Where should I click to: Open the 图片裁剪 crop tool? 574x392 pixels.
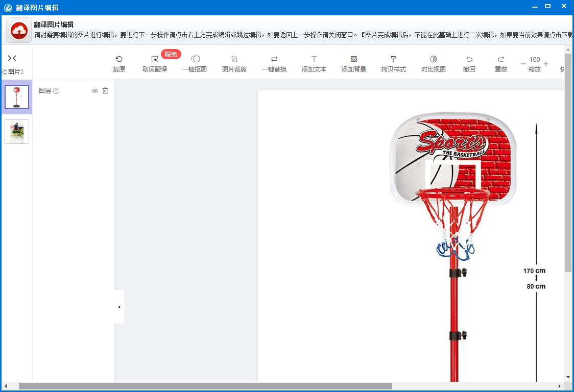(x=234, y=64)
